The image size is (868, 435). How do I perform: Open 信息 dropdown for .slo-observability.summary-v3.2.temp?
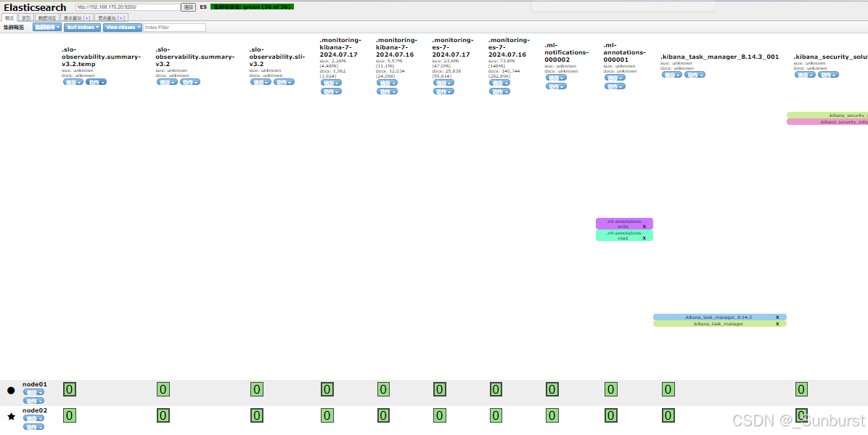pos(73,82)
